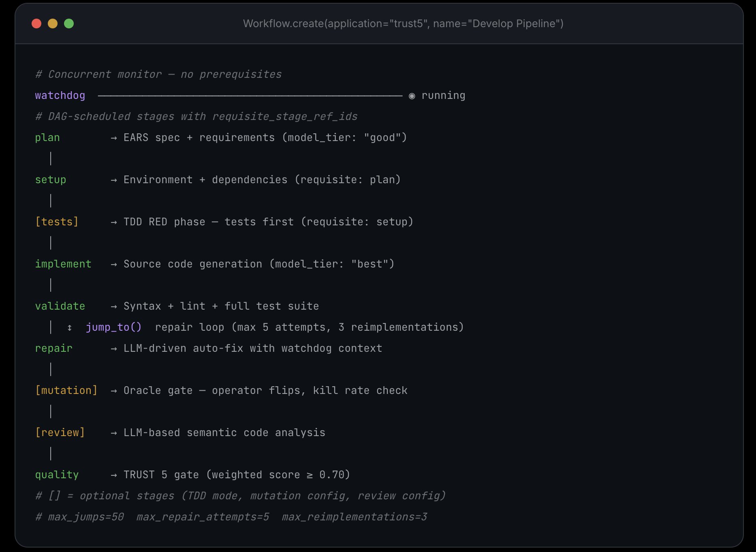The height and width of the screenshot is (552, 756).
Task: Select the watchdog stage label
Action: coord(60,96)
